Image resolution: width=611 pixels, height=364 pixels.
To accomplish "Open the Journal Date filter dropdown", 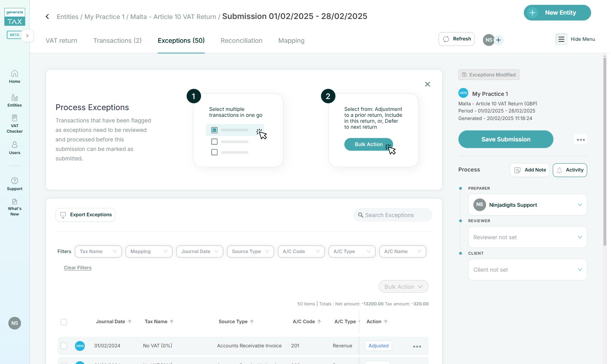I will (x=199, y=252).
